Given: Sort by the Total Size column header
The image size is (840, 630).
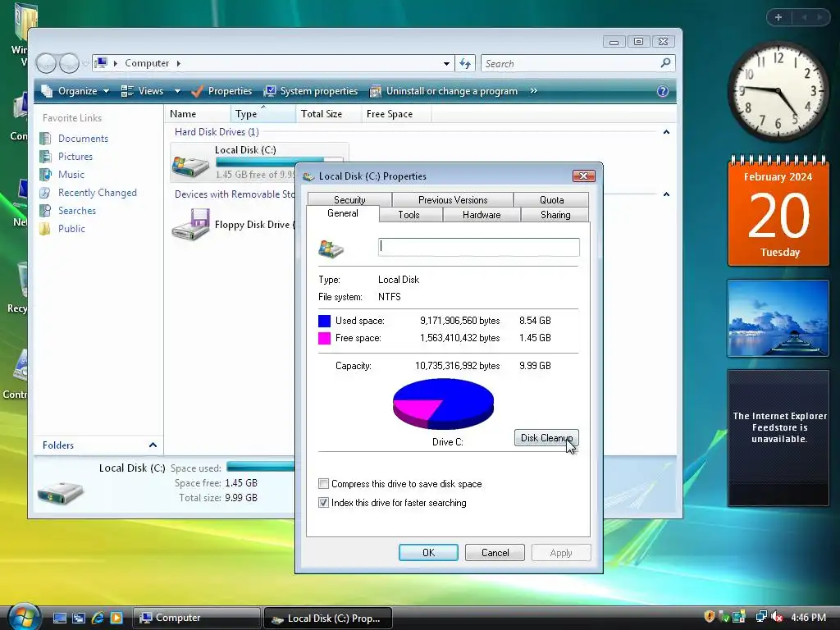Looking at the screenshot, I should click(x=328, y=113).
